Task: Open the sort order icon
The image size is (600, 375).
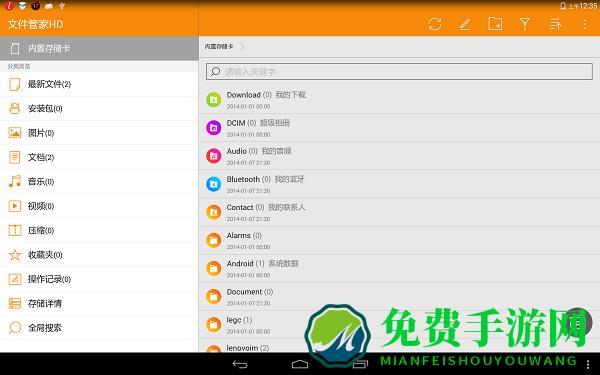Action: [x=555, y=24]
